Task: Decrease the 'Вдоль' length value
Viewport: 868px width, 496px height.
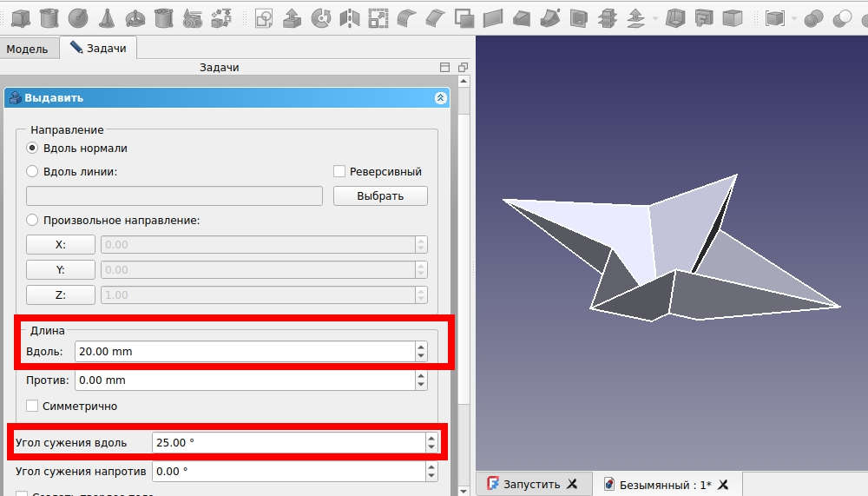Action: click(x=421, y=356)
